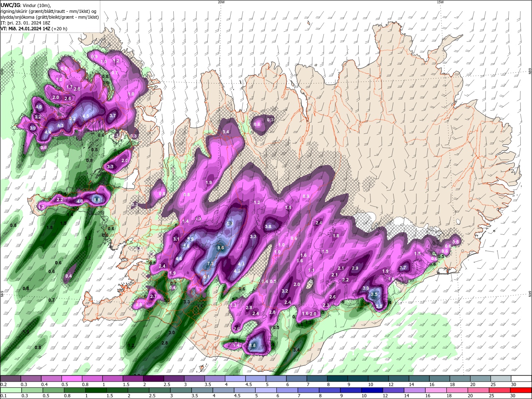Choose the snow scale swatch between 0.5 and 0.8
The image size is (532, 399).
pyautogui.click(x=71, y=378)
